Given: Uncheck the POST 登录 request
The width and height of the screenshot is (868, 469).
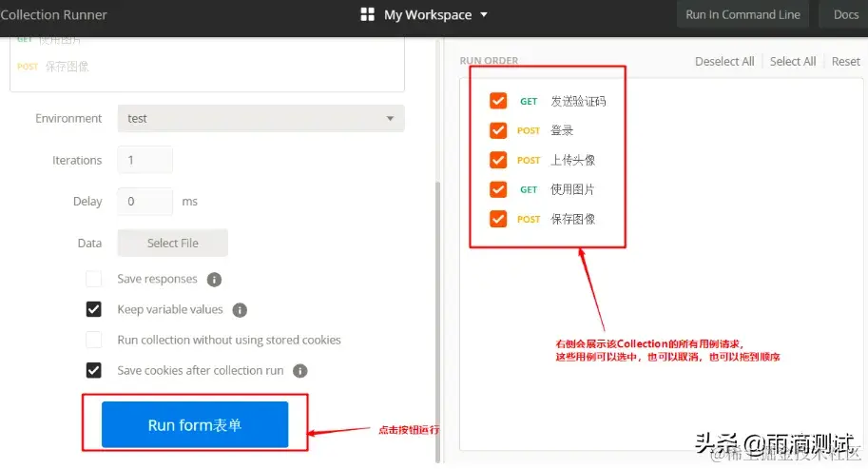Looking at the screenshot, I should [498, 130].
